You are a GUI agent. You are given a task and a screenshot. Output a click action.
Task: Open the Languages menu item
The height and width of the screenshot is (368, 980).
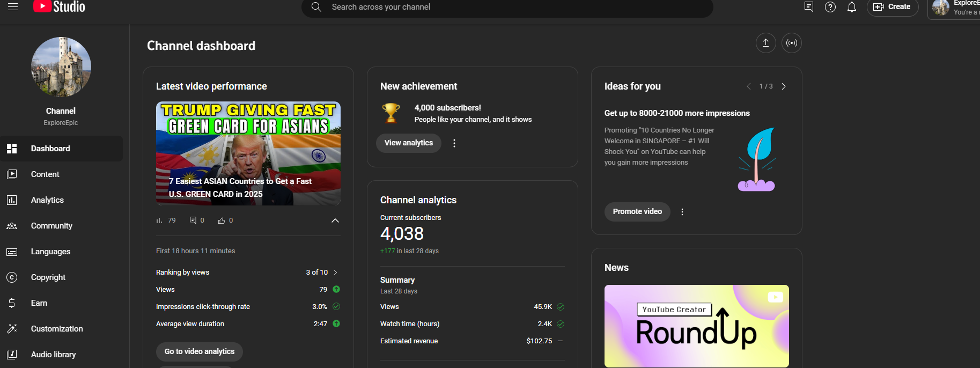tap(61, 252)
